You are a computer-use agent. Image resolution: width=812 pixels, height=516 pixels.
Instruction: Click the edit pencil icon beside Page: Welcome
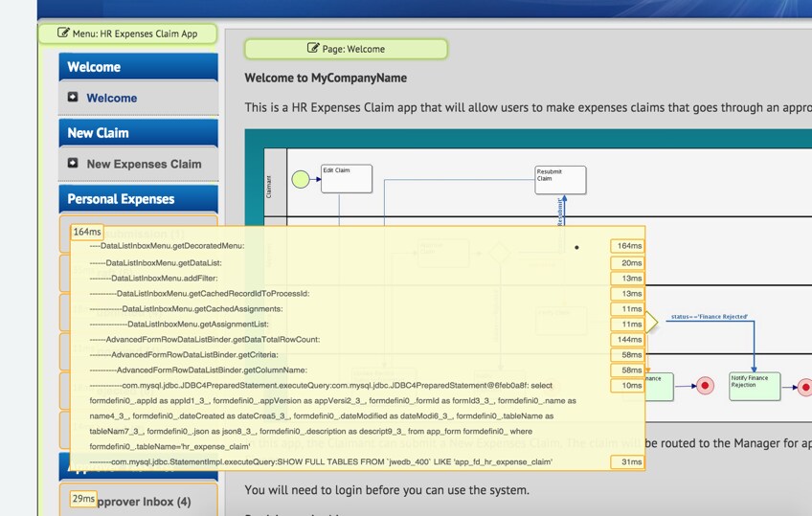pyautogui.click(x=313, y=48)
